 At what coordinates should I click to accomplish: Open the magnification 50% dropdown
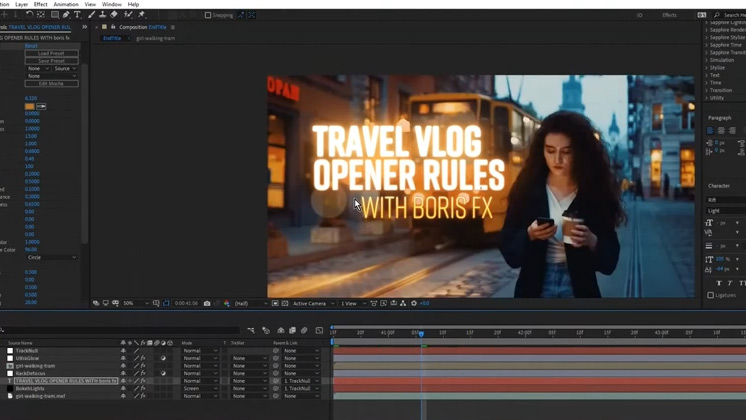point(136,303)
